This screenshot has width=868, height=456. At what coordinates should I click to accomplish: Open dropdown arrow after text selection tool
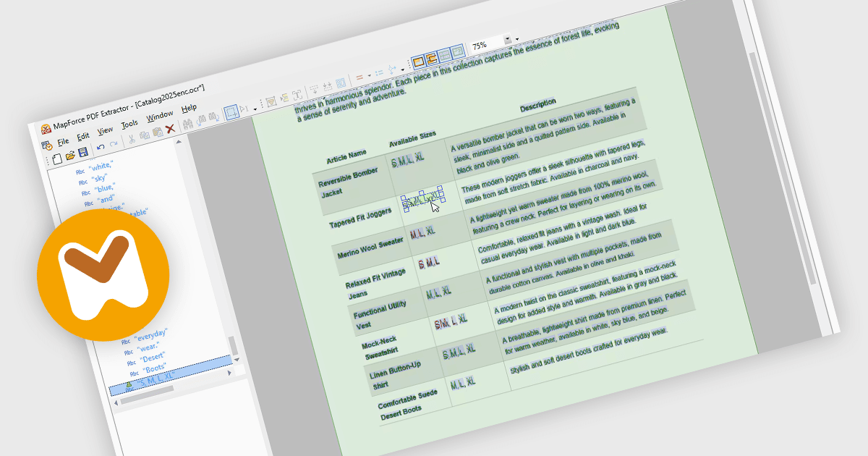255,109
